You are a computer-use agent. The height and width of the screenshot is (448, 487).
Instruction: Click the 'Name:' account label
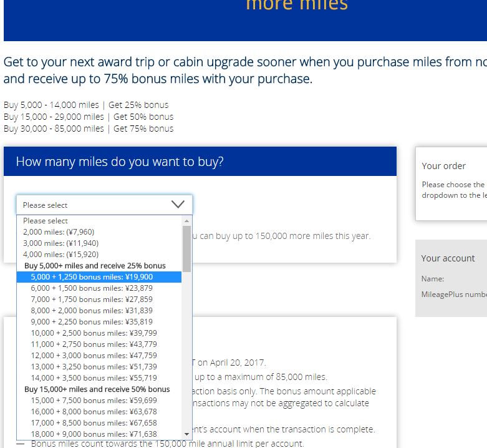(x=432, y=279)
